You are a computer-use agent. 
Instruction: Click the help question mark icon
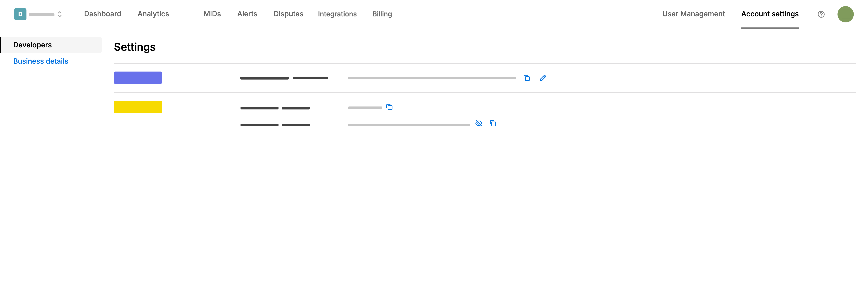pos(821,14)
